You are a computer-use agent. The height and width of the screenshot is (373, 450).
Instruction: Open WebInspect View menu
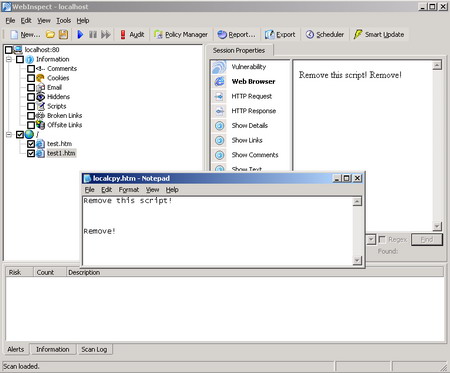click(44, 21)
